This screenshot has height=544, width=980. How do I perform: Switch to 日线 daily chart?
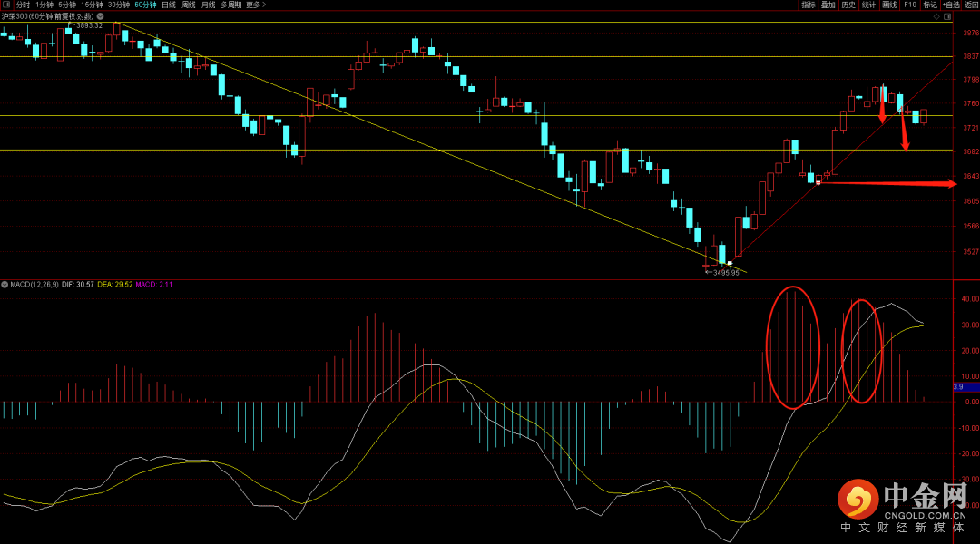(169, 5)
